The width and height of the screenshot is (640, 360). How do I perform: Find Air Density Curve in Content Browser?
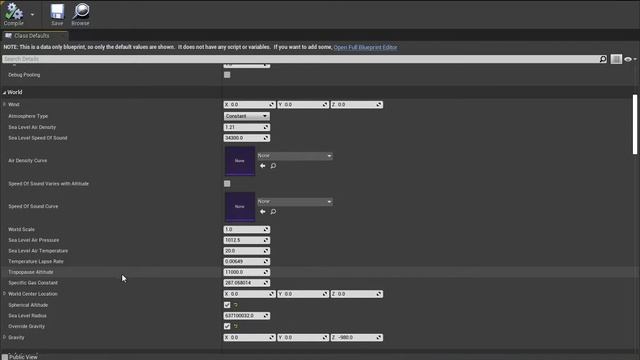point(273,166)
